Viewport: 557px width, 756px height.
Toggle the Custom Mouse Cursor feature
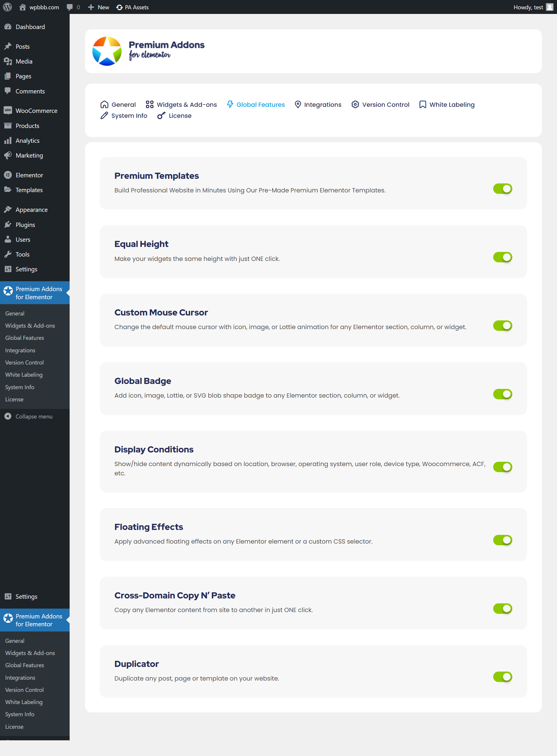(x=502, y=326)
